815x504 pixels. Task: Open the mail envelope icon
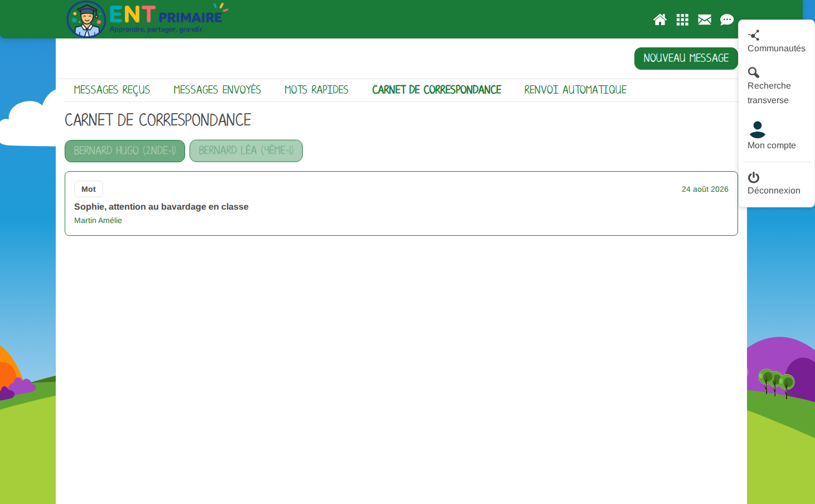pos(705,20)
